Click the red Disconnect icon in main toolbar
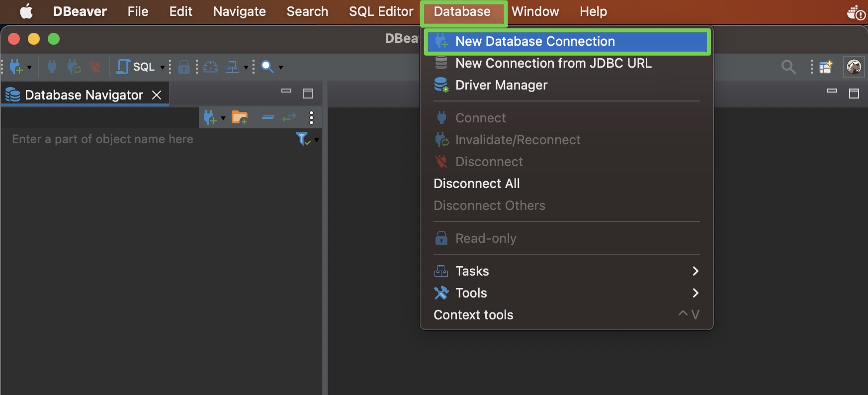868x395 pixels. click(95, 67)
